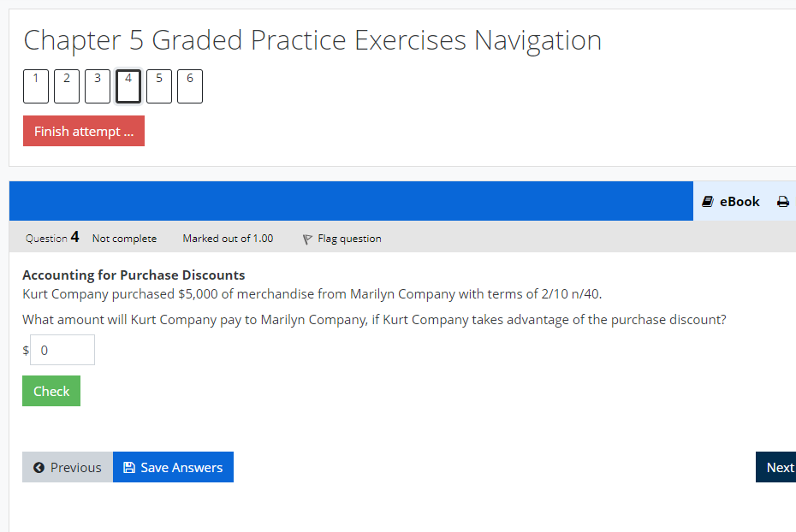Image resolution: width=796 pixels, height=532 pixels.
Task: Click the back-arrow icon on the Previous button
Action: click(39, 467)
